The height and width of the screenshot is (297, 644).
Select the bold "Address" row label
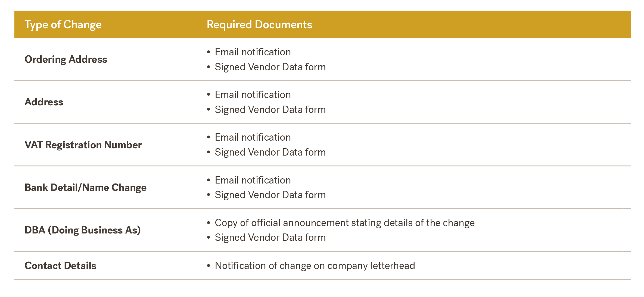[44, 102]
